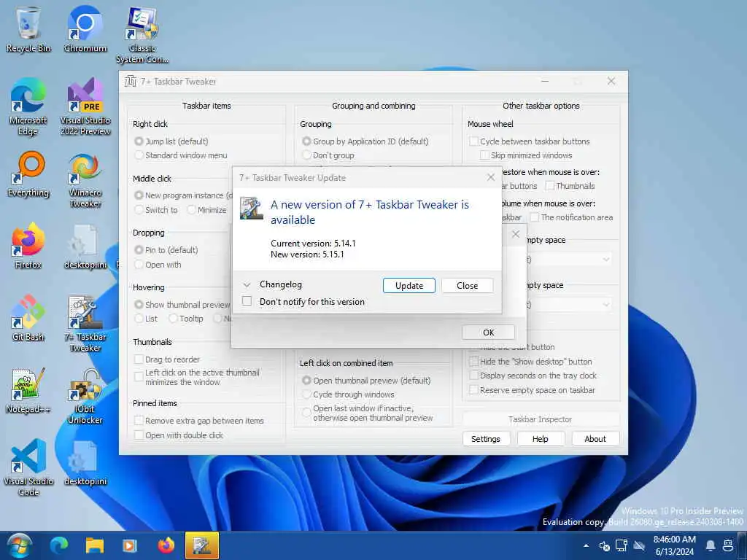Select the Git Bash desktop icon
The height and width of the screenshot is (560, 747).
(28, 319)
